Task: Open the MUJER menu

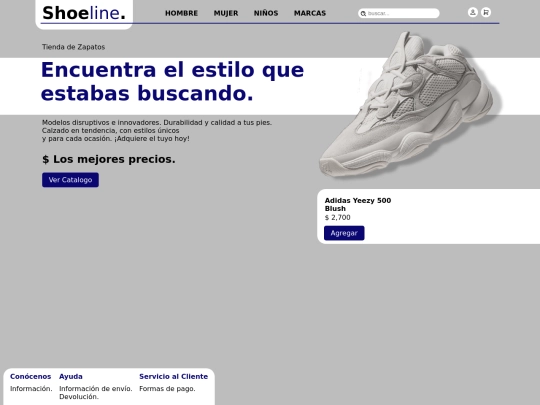Action: click(x=226, y=13)
